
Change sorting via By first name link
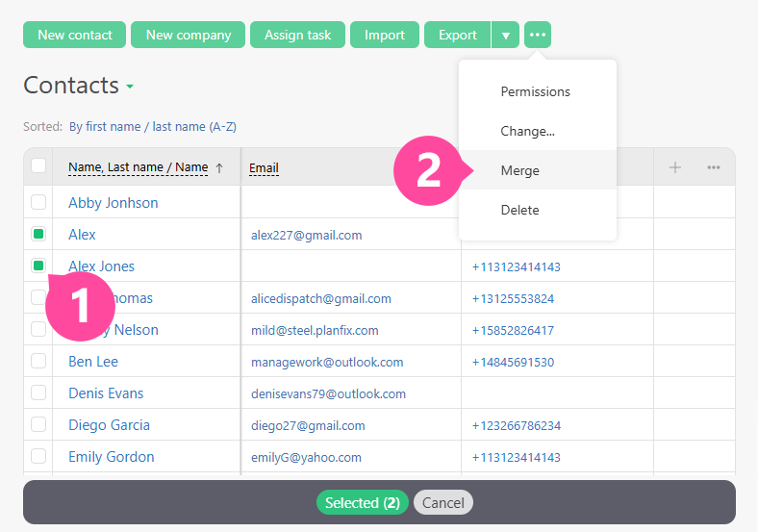pos(152,126)
